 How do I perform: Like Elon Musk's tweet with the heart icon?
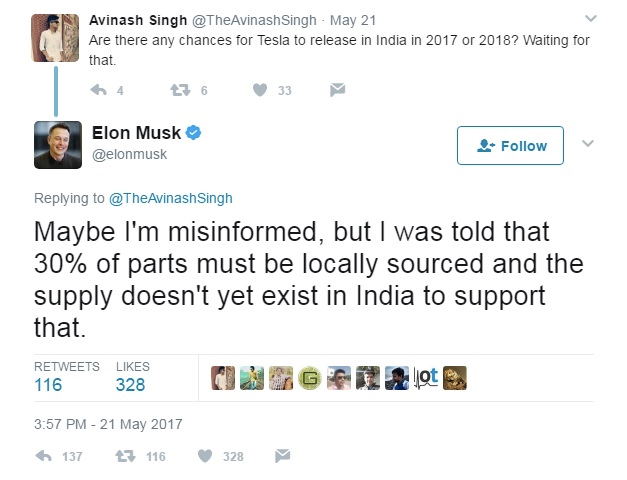205,456
